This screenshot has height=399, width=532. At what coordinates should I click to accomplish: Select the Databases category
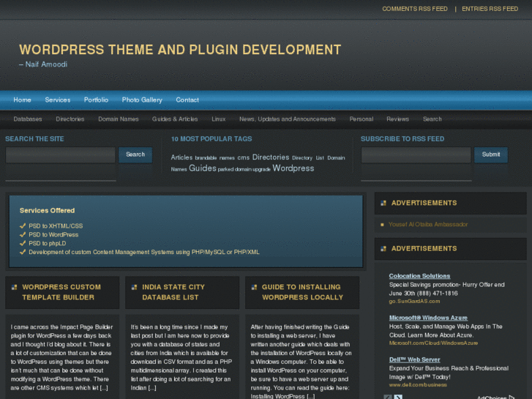[28, 119]
